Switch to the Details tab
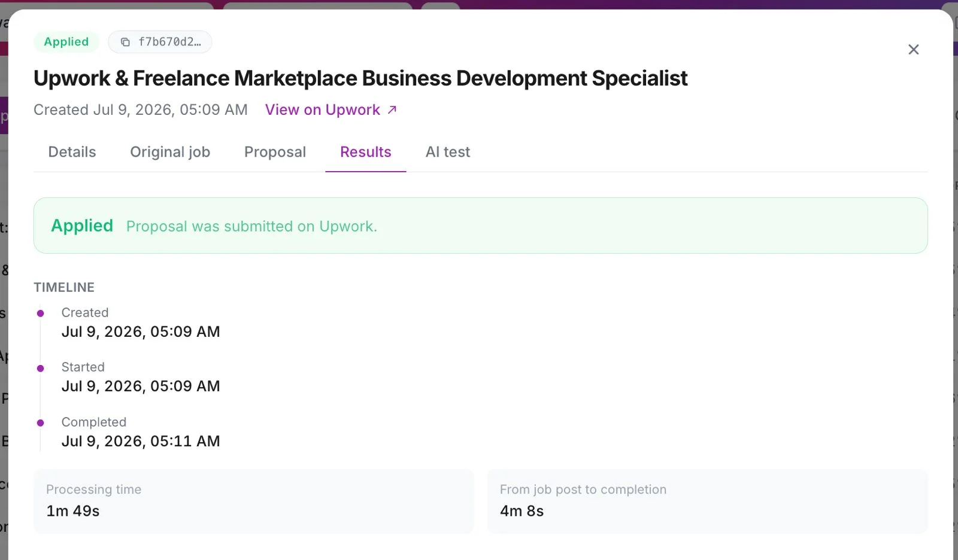Viewport: 958px width, 560px height. [72, 152]
